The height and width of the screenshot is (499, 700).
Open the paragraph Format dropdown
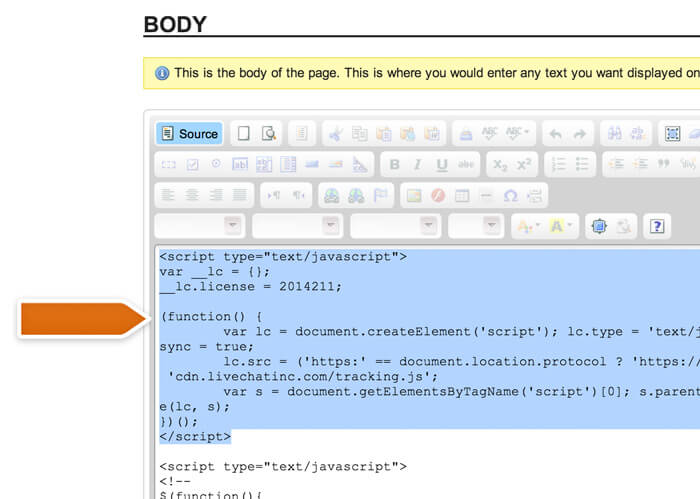[x=298, y=226]
